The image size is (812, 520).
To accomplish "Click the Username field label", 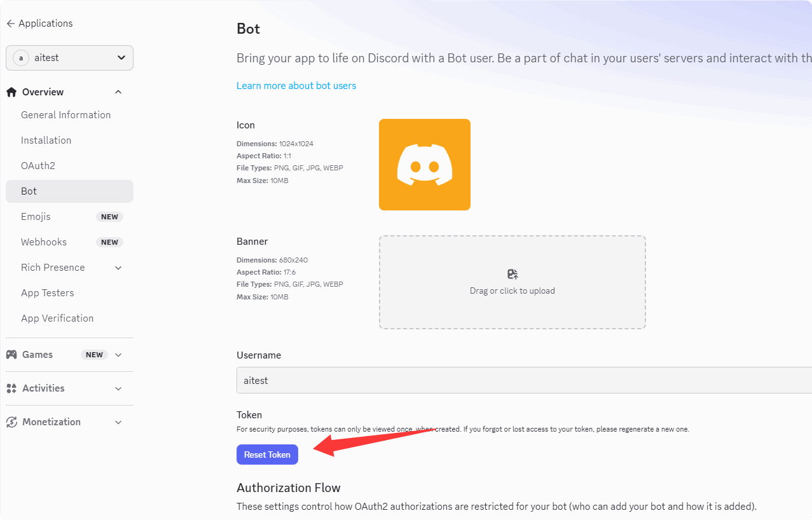I will (259, 355).
